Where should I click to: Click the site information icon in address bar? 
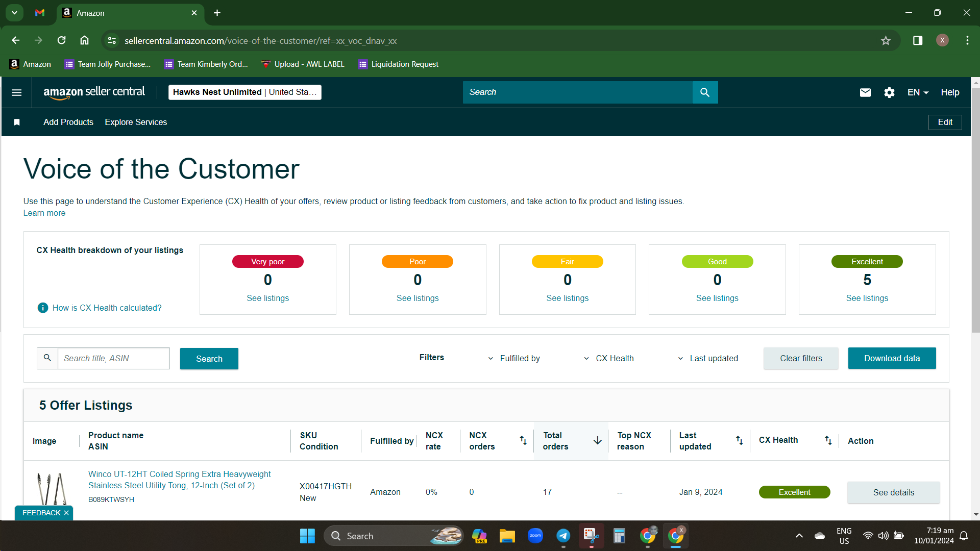tap(112, 40)
